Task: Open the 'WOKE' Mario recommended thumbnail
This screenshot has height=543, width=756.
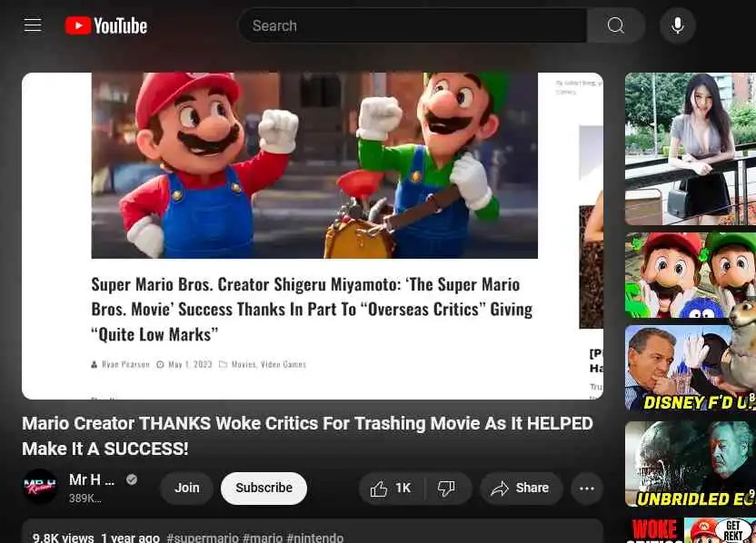Action: tap(691, 530)
